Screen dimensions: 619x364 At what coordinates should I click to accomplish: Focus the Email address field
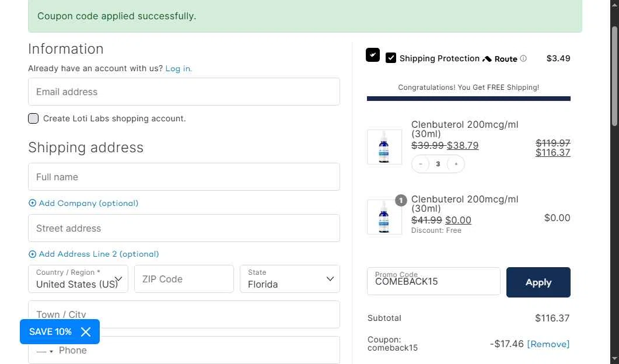click(184, 92)
